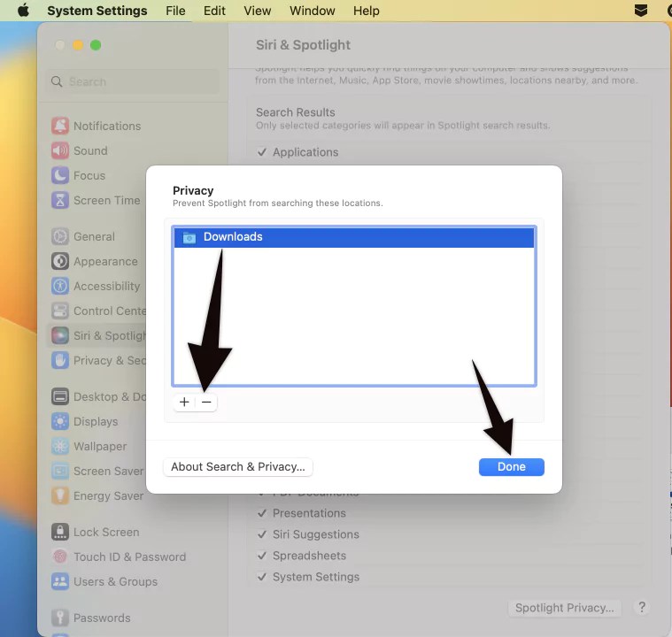Open Touch ID & Password icon
This screenshot has height=637, width=672.
pos(60,556)
